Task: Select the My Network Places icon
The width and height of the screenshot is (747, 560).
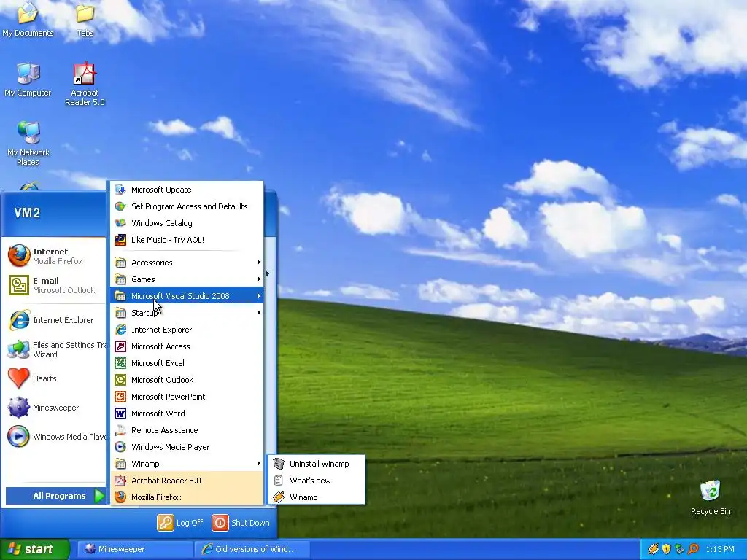Action: point(28,143)
